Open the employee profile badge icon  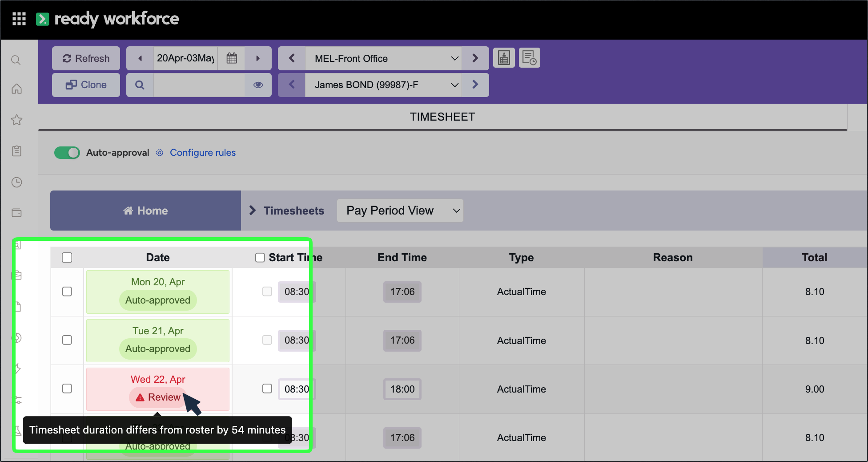tap(504, 58)
